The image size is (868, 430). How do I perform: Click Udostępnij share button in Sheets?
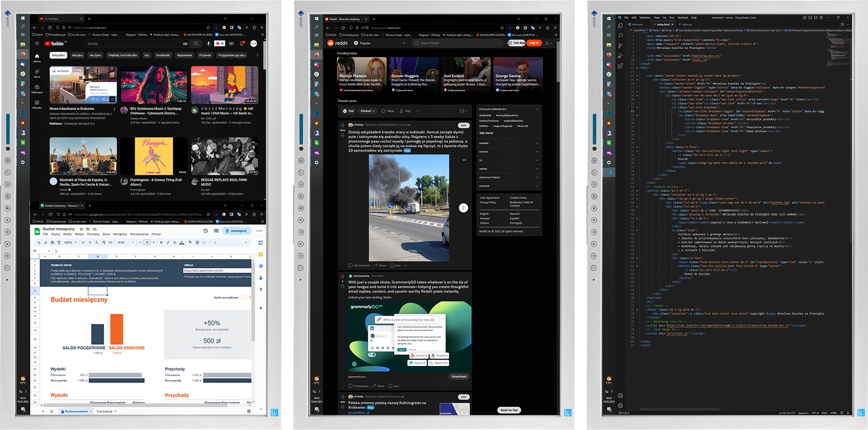point(236,231)
